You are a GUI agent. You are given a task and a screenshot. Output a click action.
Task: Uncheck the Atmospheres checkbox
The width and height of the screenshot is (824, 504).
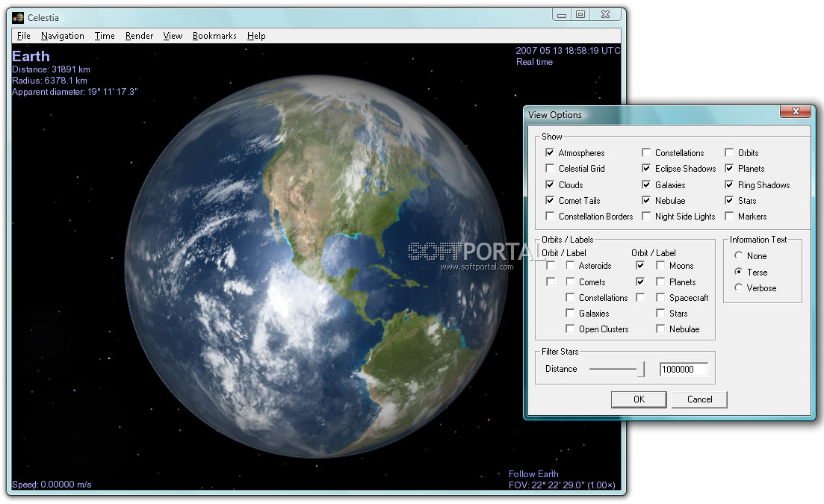[550, 153]
